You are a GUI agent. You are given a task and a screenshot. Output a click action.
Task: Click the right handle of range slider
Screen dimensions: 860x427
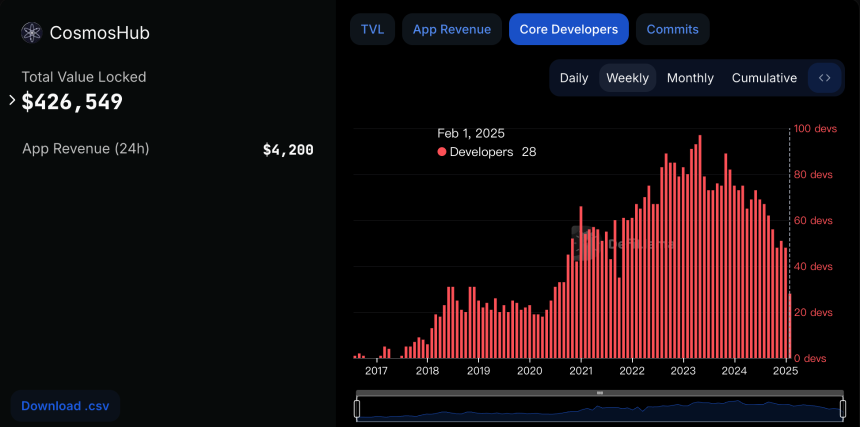[842, 409]
